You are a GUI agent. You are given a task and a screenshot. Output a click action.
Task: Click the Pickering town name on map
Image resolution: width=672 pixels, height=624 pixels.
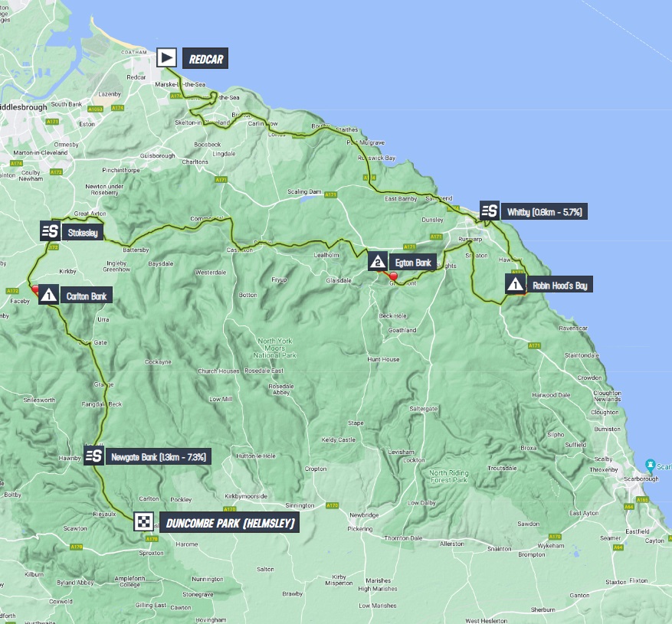coord(360,528)
